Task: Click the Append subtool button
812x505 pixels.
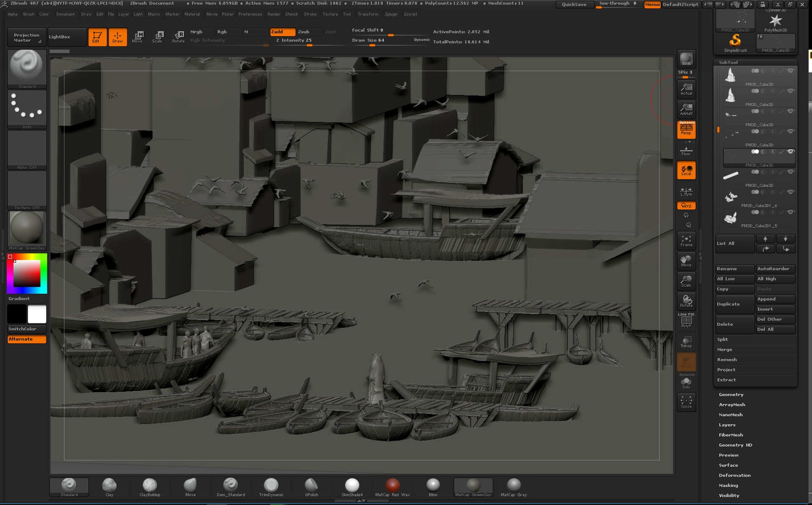Action: 776,299
